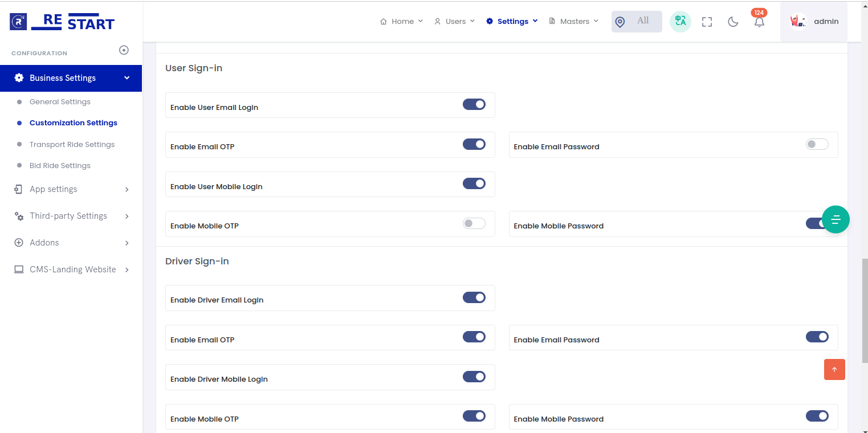Expand App settings in sidebar
868x433 pixels.
pyautogui.click(x=71, y=189)
